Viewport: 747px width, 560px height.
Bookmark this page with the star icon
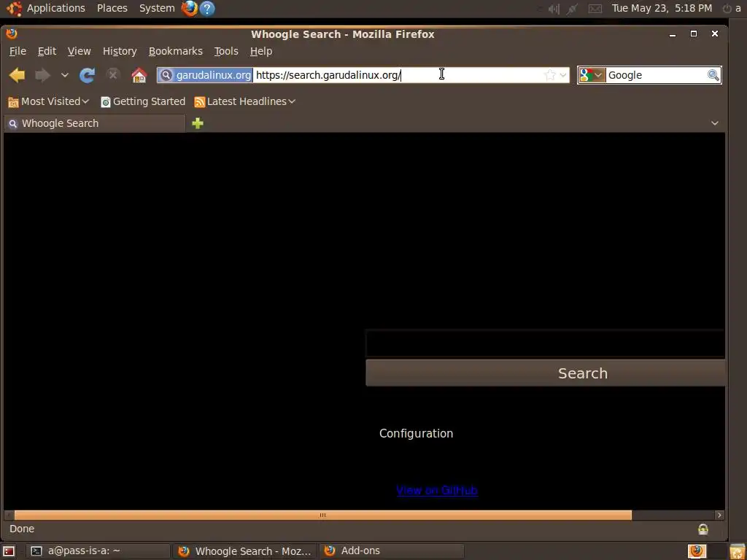pos(550,75)
